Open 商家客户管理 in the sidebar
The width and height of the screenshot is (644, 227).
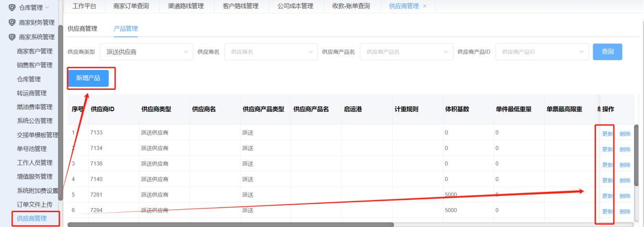tap(35, 51)
